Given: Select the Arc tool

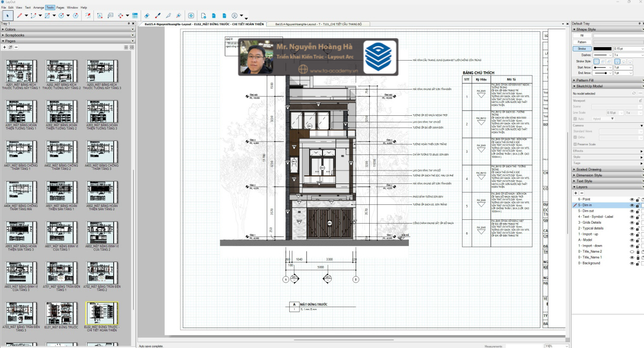Looking at the screenshot, I should [33, 16].
